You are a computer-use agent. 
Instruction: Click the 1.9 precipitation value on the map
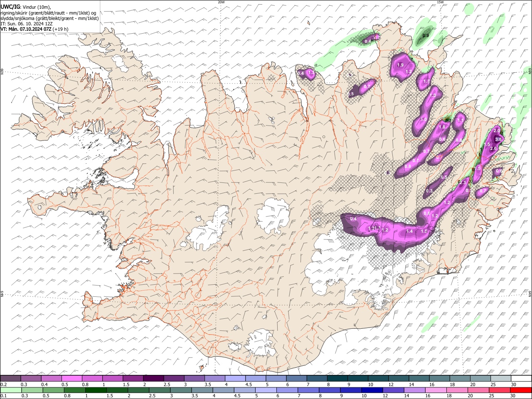(400, 65)
